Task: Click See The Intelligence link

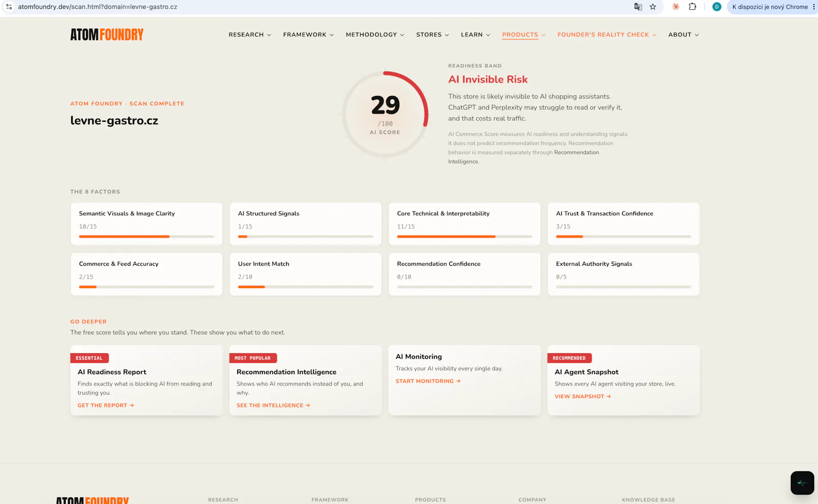Action: click(x=274, y=405)
